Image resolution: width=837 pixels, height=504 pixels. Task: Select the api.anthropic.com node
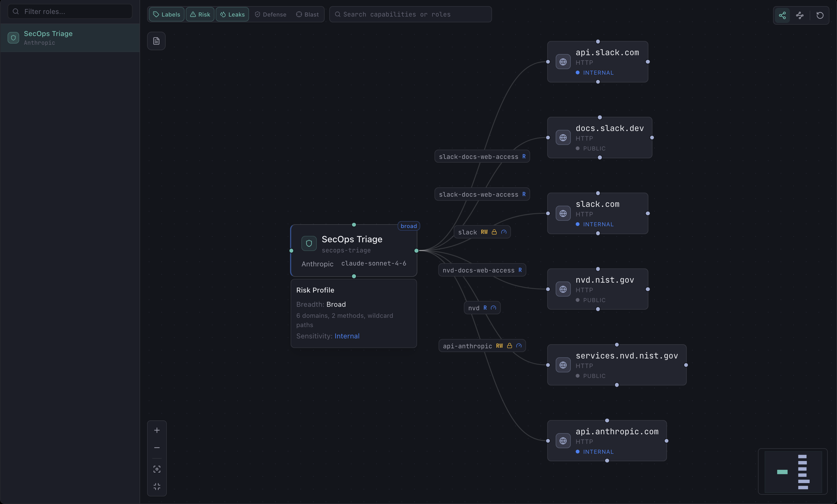point(607,440)
